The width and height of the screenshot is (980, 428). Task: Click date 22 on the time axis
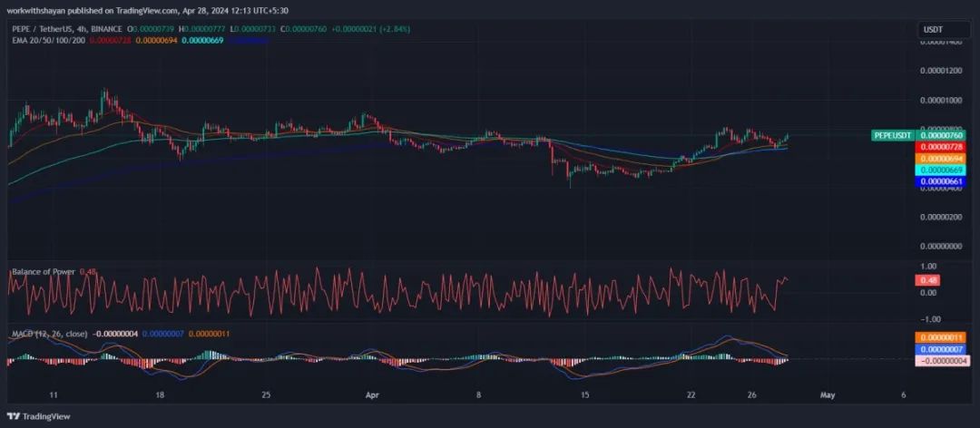click(691, 395)
